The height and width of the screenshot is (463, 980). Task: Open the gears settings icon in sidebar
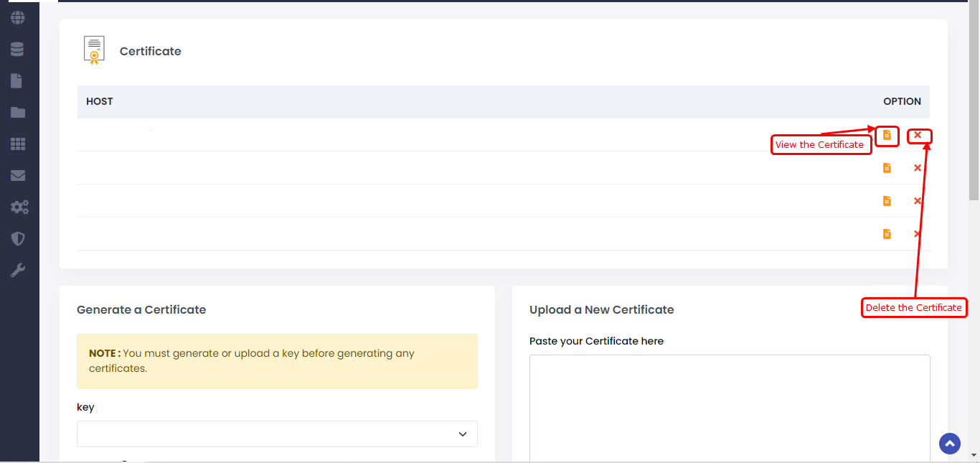point(19,207)
